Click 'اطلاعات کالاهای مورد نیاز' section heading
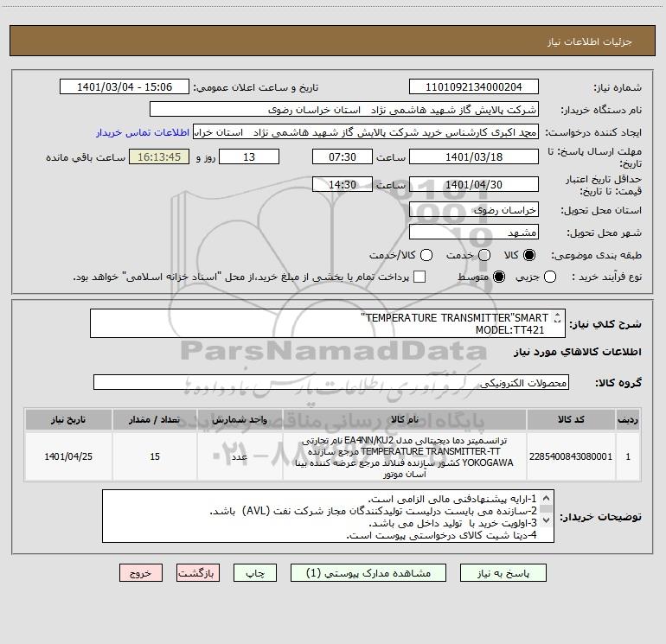 tap(577, 352)
